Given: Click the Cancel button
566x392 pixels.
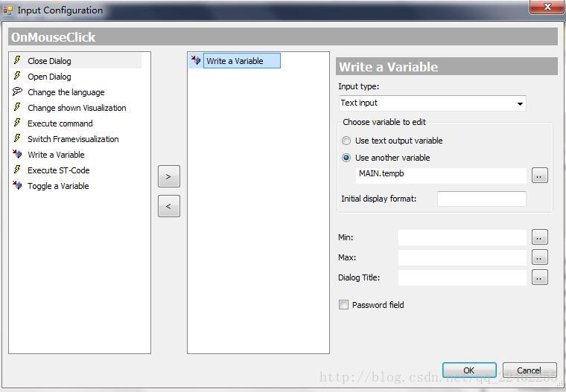Looking at the screenshot, I should (530, 370).
